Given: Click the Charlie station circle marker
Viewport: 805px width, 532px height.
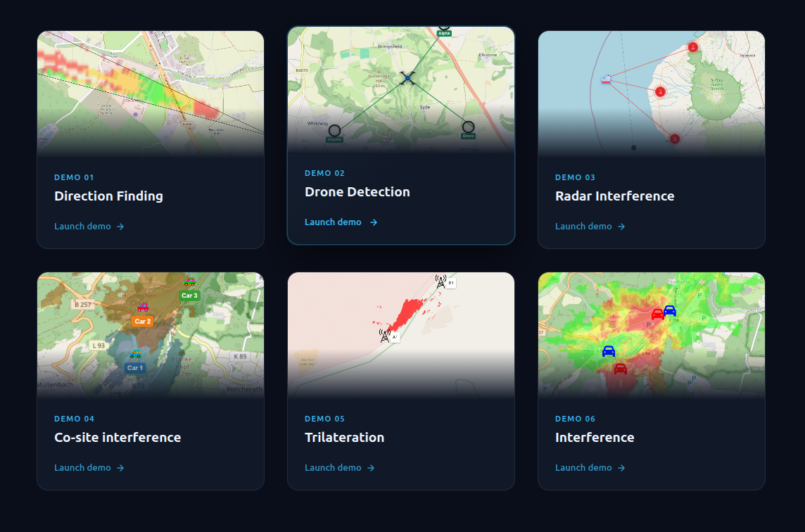Looking at the screenshot, I should (x=334, y=130).
